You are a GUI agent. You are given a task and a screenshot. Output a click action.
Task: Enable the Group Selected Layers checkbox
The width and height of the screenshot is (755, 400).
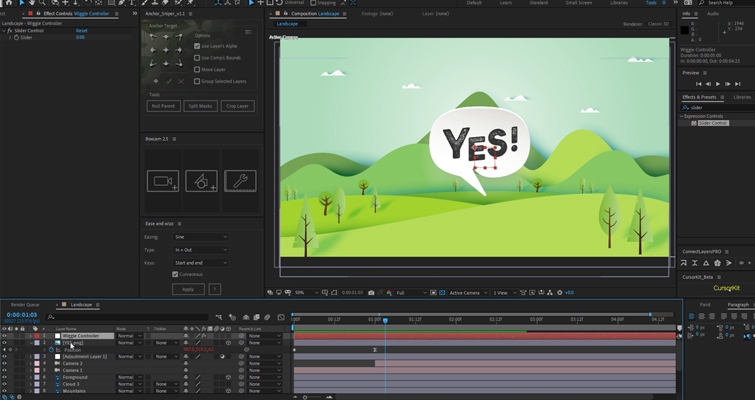click(197, 82)
